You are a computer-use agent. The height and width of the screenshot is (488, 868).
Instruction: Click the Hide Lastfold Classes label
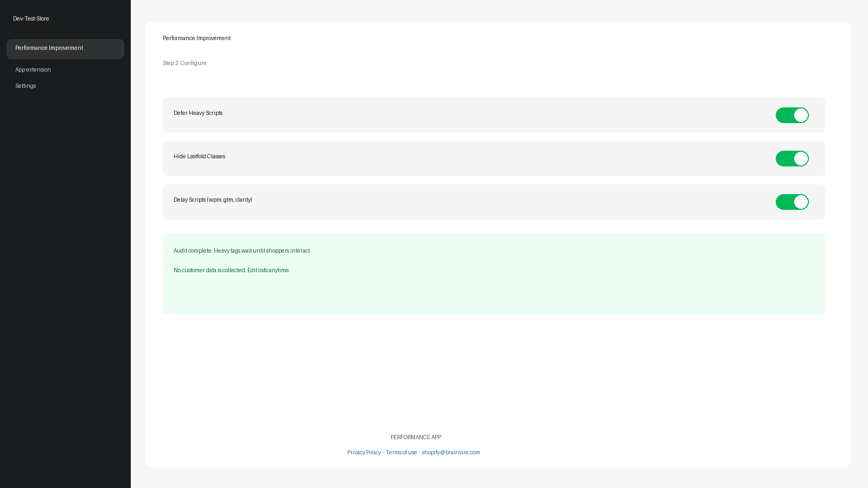199,156
